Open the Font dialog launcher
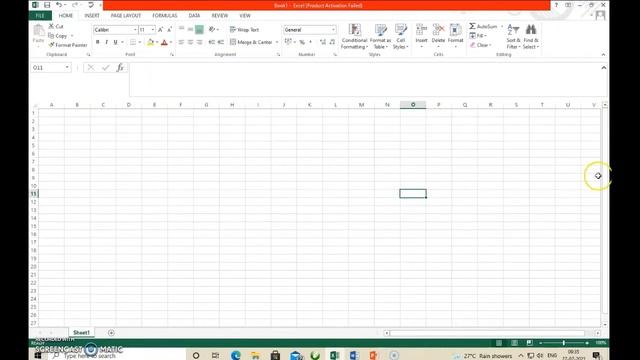 point(172,55)
